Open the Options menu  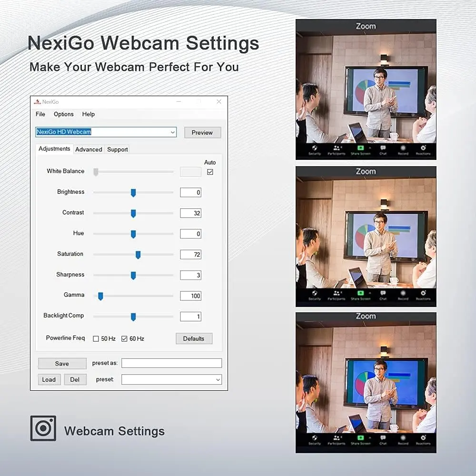[63, 114]
